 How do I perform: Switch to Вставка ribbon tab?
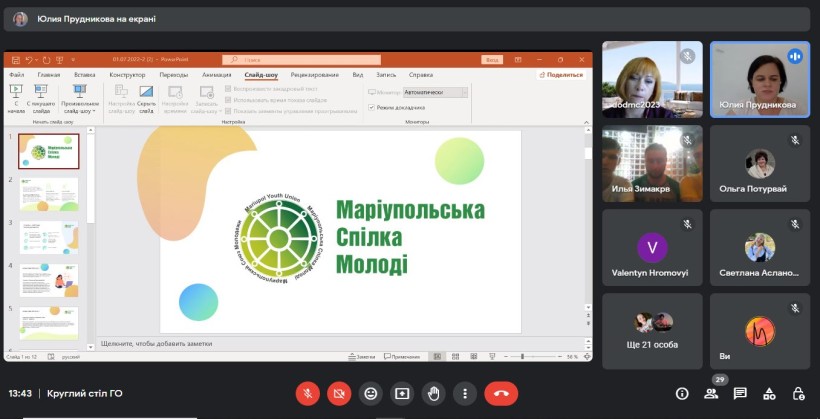pos(85,75)
